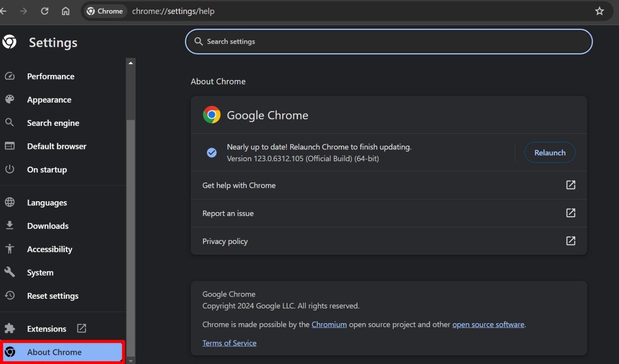Image resolution: width=619 pixels, height=364 pixels.
Task: Click the Accessibility person icon
Action: click(10, 249)
